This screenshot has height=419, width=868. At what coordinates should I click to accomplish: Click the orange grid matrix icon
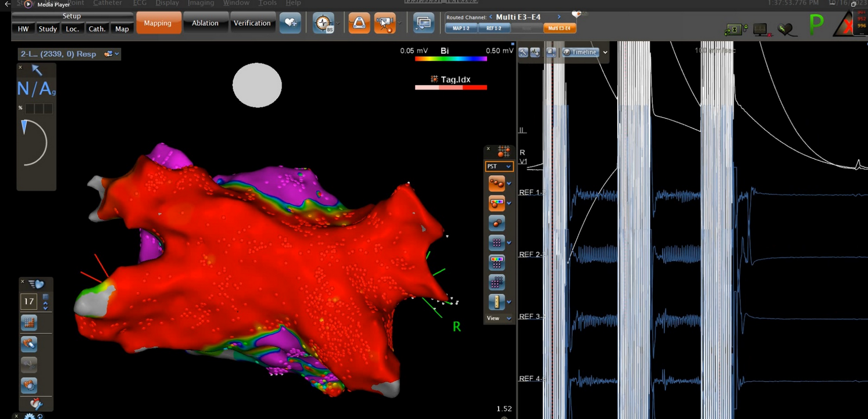pyautogui.click(x=29, y=322)
